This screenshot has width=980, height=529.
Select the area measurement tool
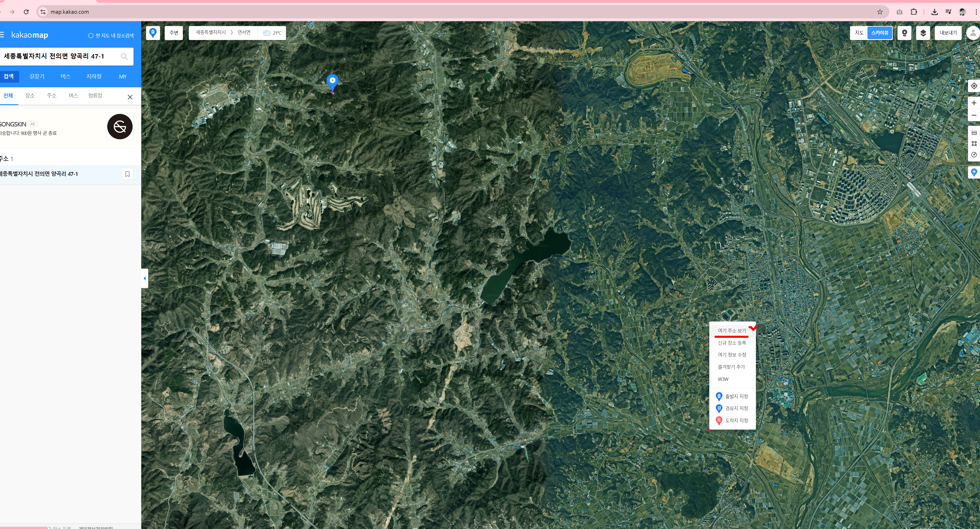pos(974,143)
